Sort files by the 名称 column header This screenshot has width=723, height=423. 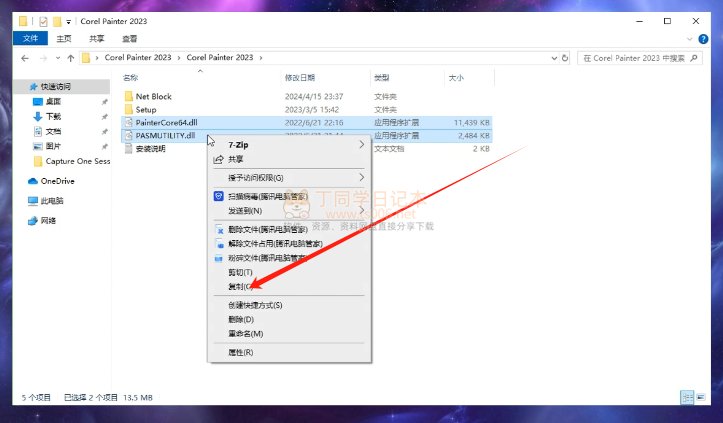tap(130, 77)
